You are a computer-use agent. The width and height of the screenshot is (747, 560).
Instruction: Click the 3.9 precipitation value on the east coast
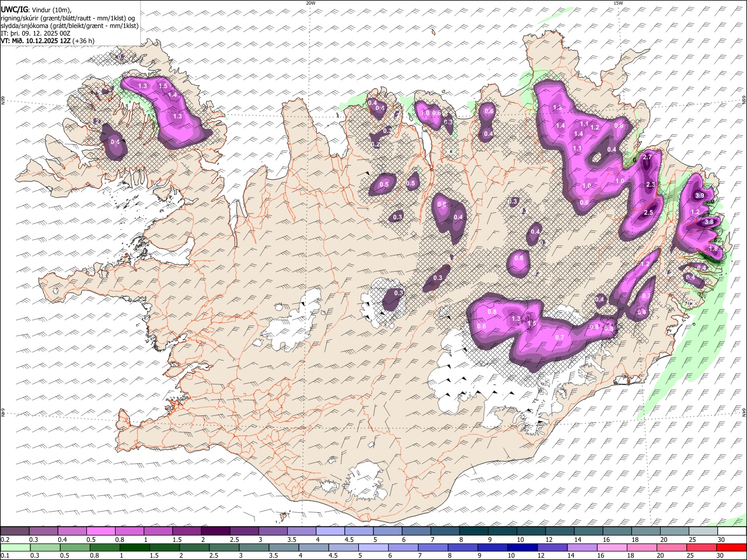tap(700, 195)
